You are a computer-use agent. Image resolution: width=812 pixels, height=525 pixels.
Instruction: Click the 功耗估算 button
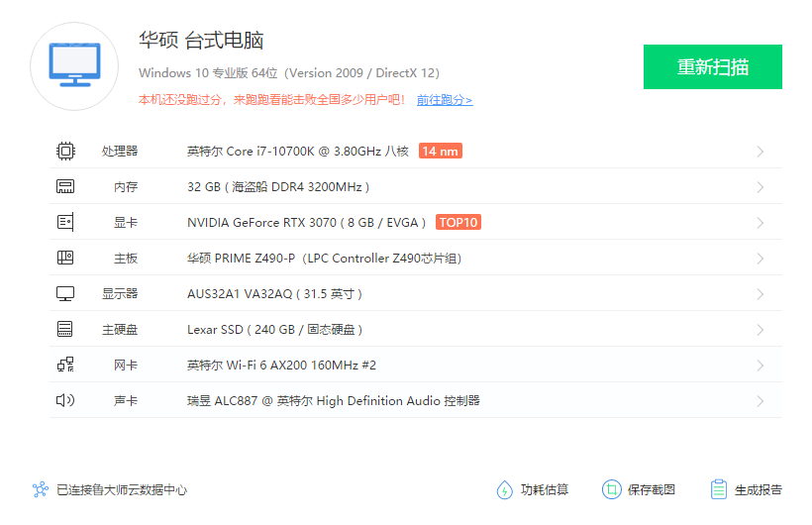tap(533, 489)
